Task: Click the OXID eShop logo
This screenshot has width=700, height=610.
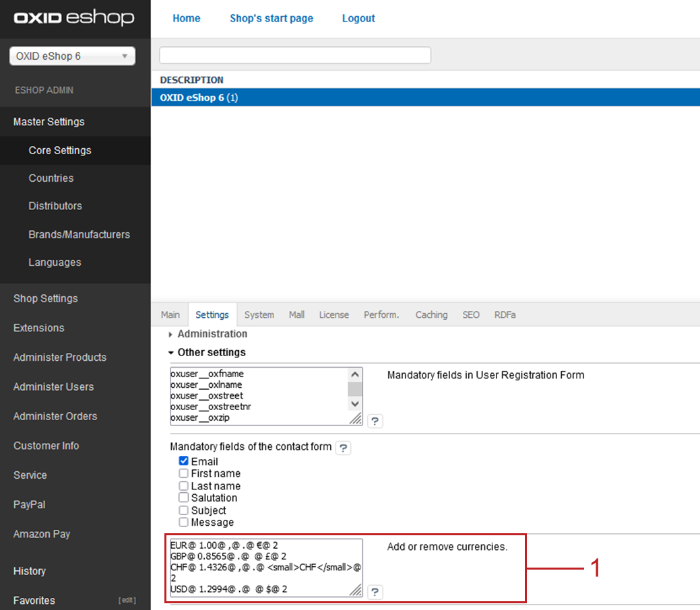Action: (74, 18)
